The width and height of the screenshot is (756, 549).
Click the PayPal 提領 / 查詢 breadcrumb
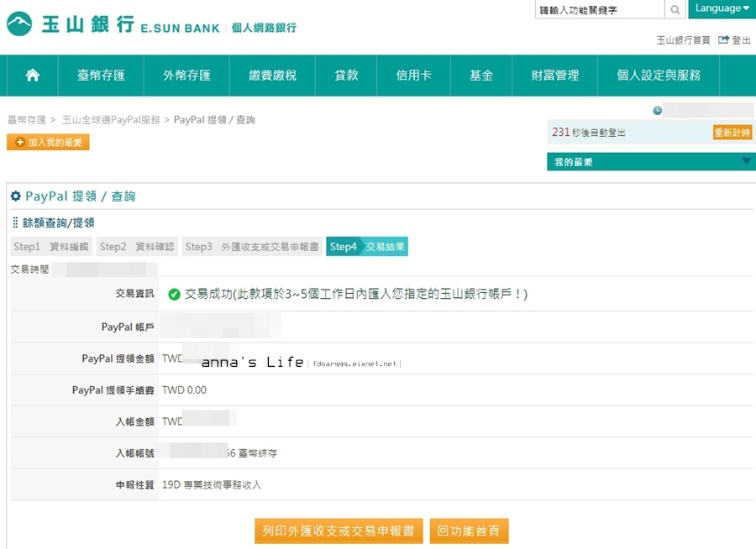214,119
